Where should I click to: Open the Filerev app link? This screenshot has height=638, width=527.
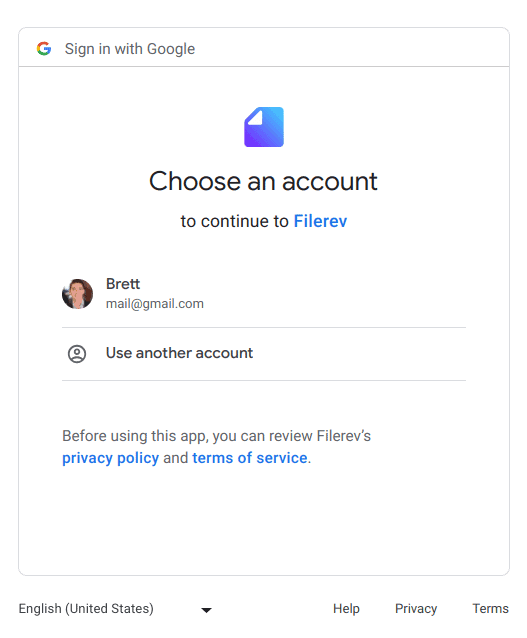click(320, 221)
